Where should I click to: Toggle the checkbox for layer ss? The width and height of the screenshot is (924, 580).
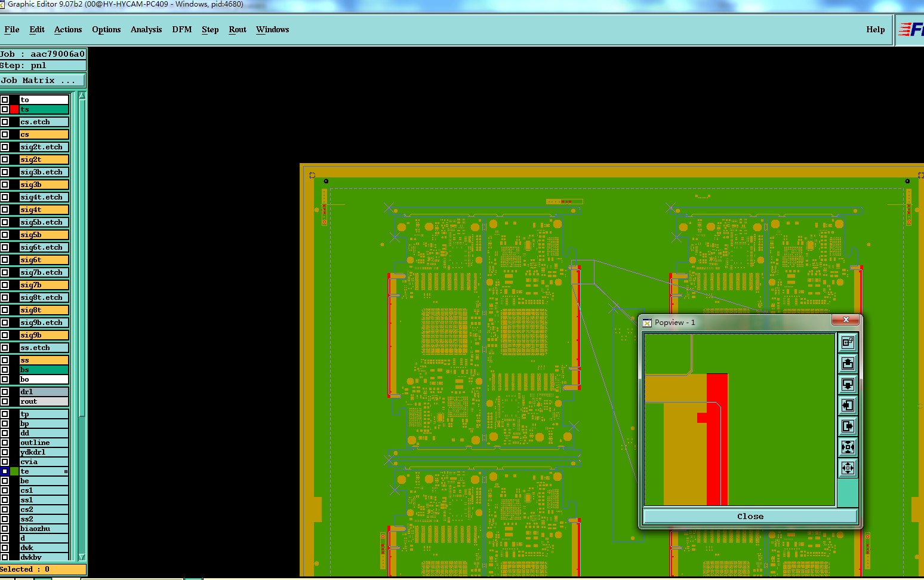[x=5, y=360]
